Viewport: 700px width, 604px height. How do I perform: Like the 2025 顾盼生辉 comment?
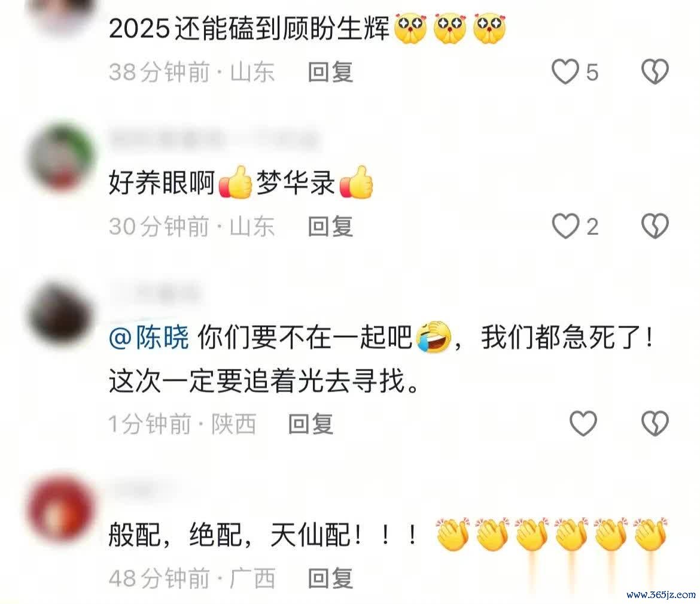565,72
